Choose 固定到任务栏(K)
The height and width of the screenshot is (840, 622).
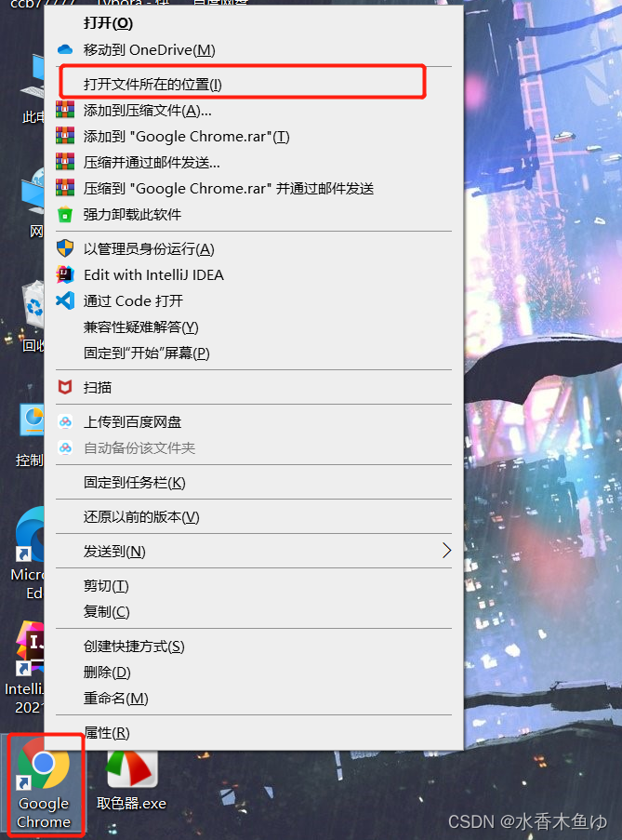pos(254,482)
